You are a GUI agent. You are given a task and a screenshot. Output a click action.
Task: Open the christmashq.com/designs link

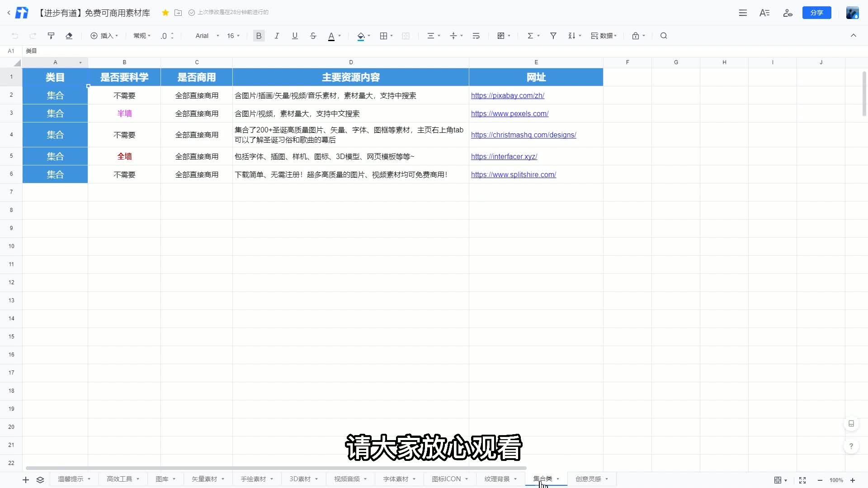tap(524, 135)
